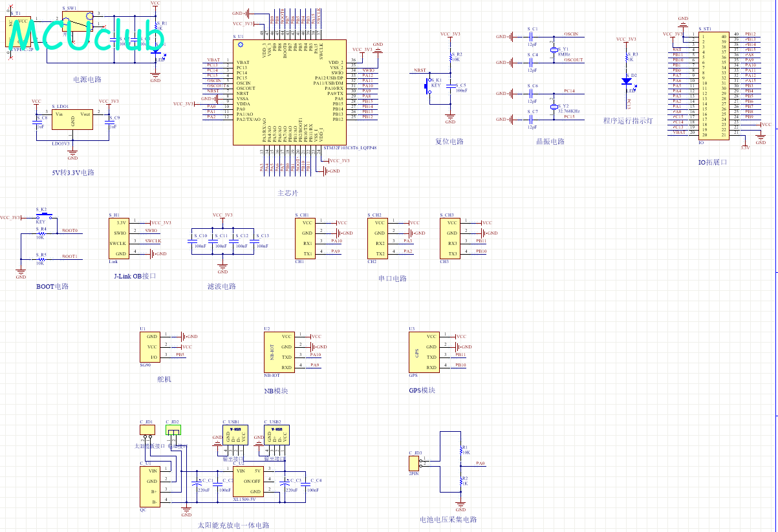The width and height of the screenshot is (778, 532).
Task: Select capacitor S_C10 in the filter circuit
Action: (192, 240)
